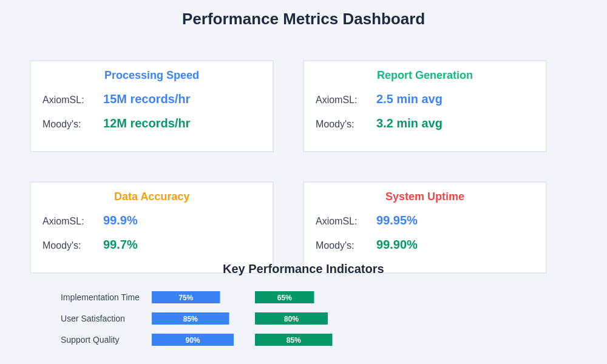Select the 3.2 min avg value
Image resolution: width=607 pixels, height=364 pixels.
tap(409, 123)
